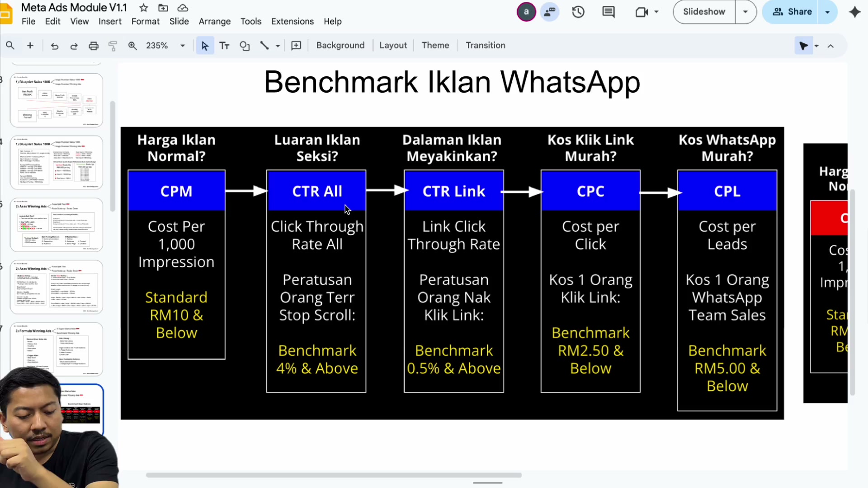Expand the Slideshow options arrow
This screenshot has height=488, width=868.
point(745,12)
